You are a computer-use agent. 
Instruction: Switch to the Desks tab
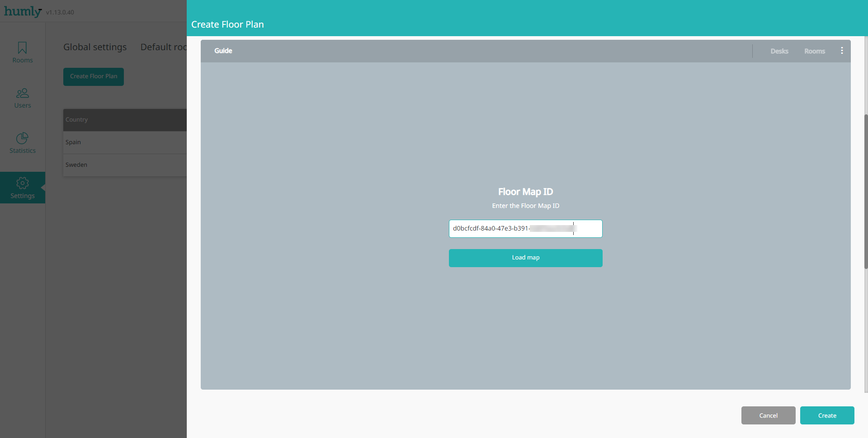[779, 51]
